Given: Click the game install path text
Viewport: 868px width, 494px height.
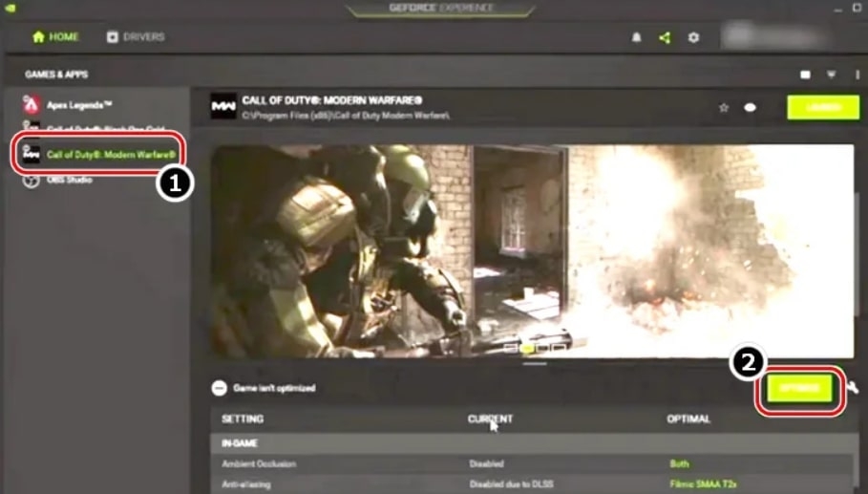Looking at the screenshot, I should click(x=346, y=116).
